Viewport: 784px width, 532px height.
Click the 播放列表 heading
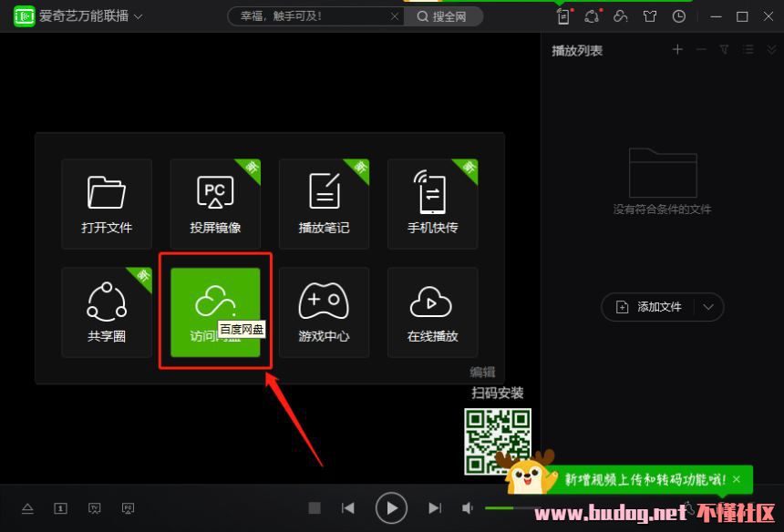[577, 50]
